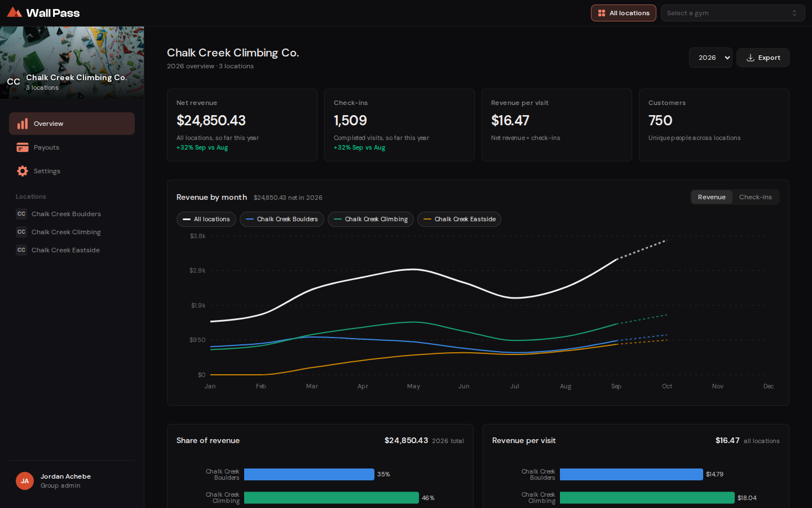Click the CC badge beside Chalk Creek Eastside
812x508 pixels.
pyautogui.click(x=21, y=250)
